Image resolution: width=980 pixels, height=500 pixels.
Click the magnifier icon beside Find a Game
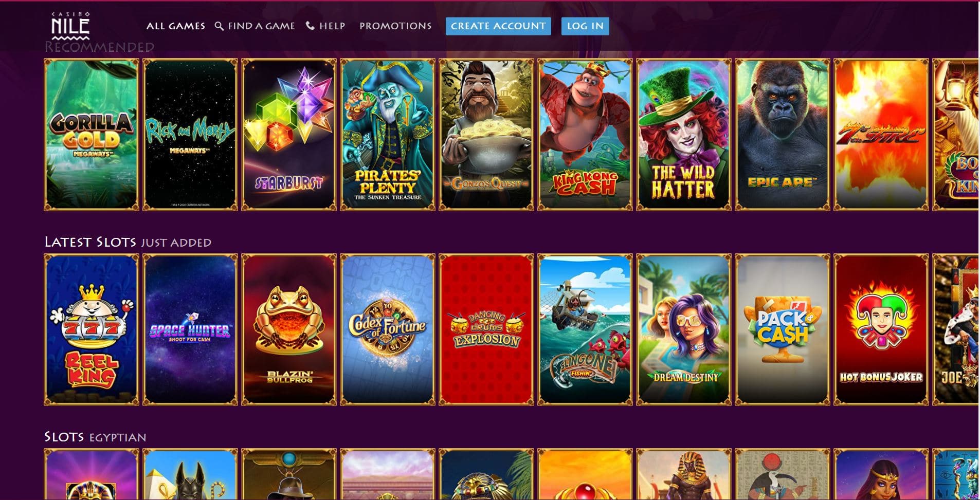pos(219,26)
